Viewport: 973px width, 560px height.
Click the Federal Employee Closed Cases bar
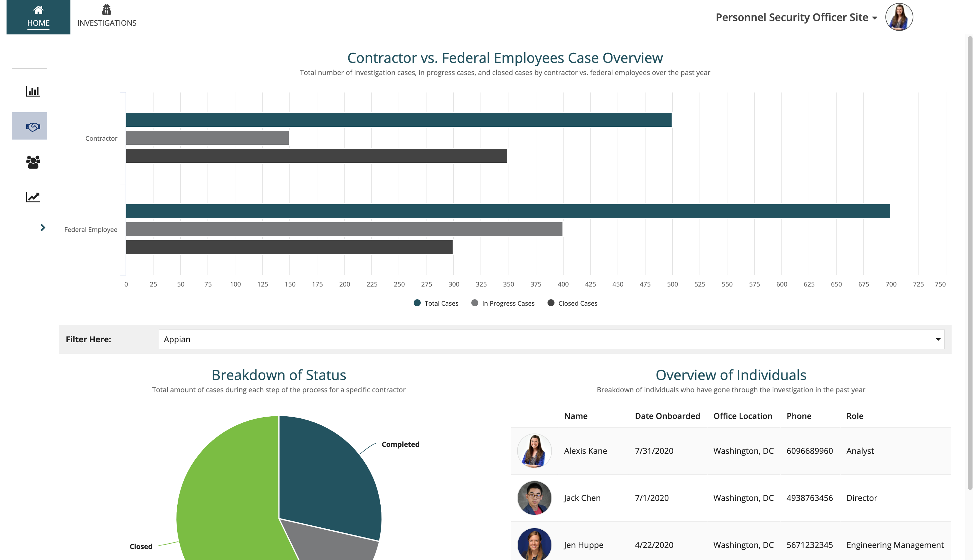(x=289, y=247)
